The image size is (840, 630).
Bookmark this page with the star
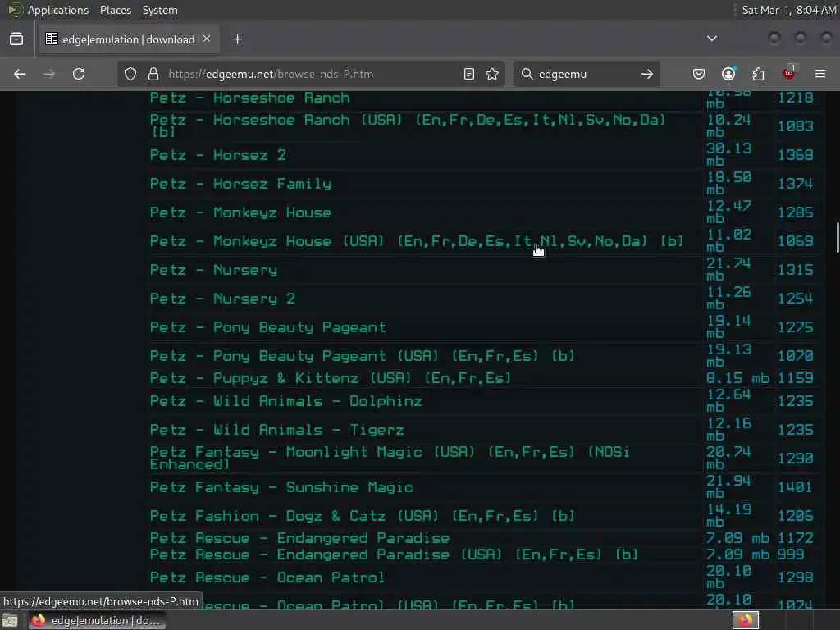(x=492, y=74)
